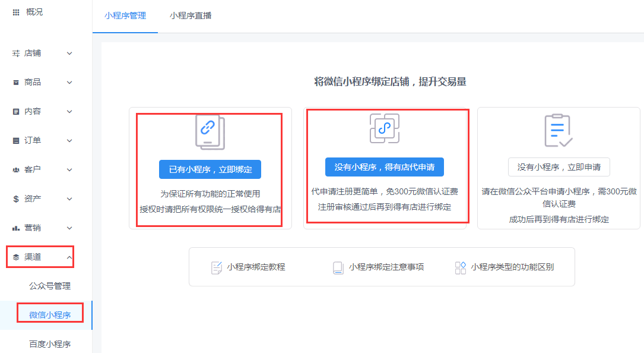Select 微信小程序 in the sidebar

point(50,315)
